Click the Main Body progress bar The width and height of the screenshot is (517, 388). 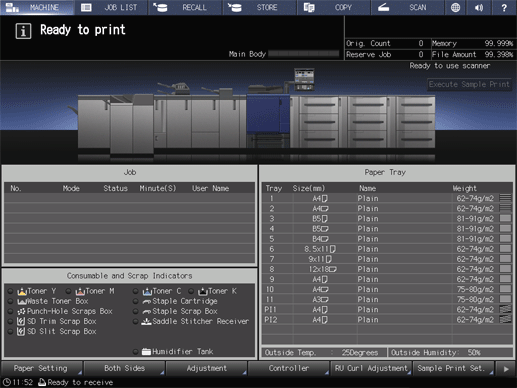coord(303,54)
